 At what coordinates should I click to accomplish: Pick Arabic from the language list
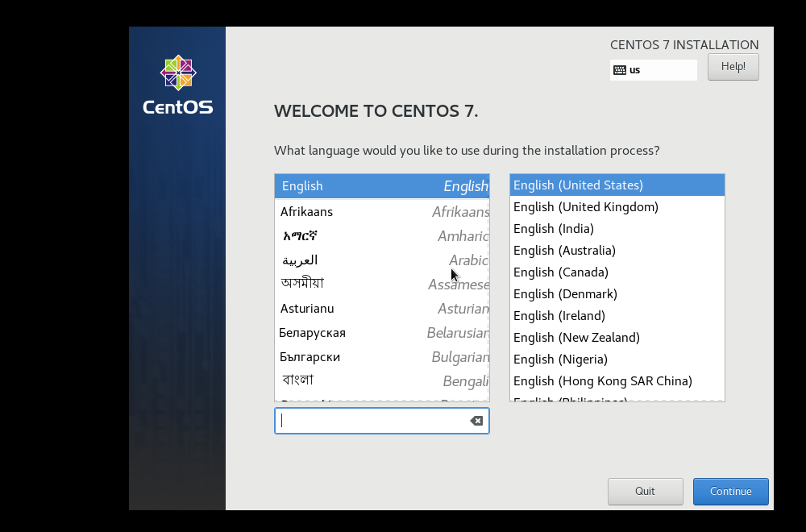click(381, 260)
